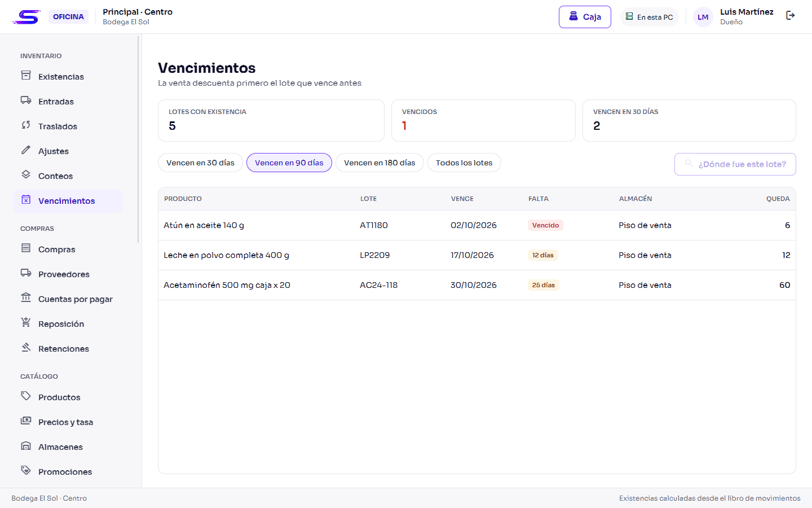
Task: Click the Vencido status badge
Action: (545, 225)
